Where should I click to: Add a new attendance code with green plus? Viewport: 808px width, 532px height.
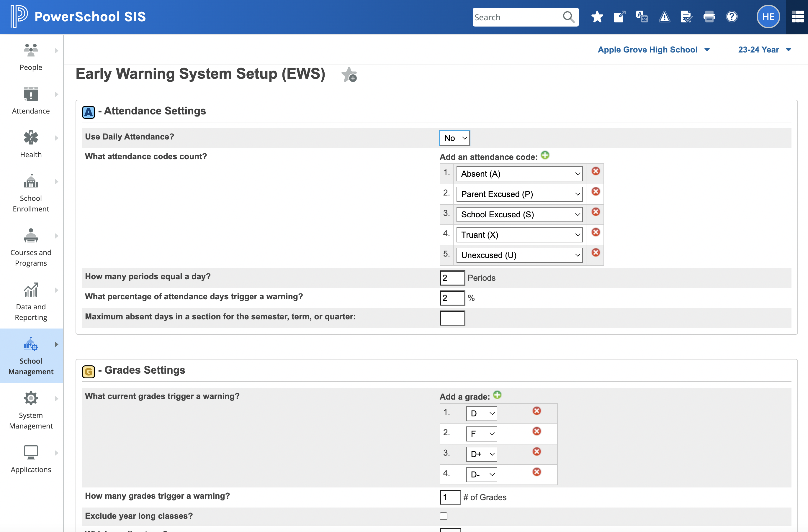point(545,155)
